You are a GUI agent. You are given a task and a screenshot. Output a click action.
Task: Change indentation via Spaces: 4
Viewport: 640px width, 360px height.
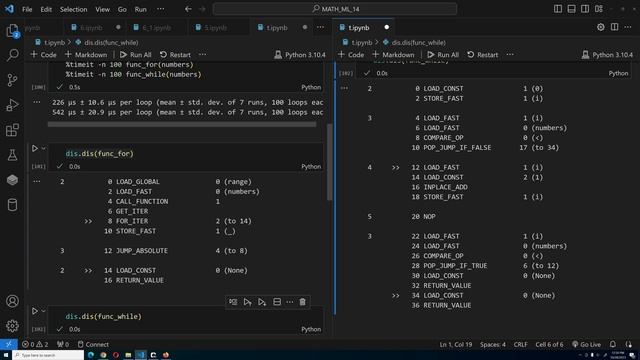click(x=493, y=344)
